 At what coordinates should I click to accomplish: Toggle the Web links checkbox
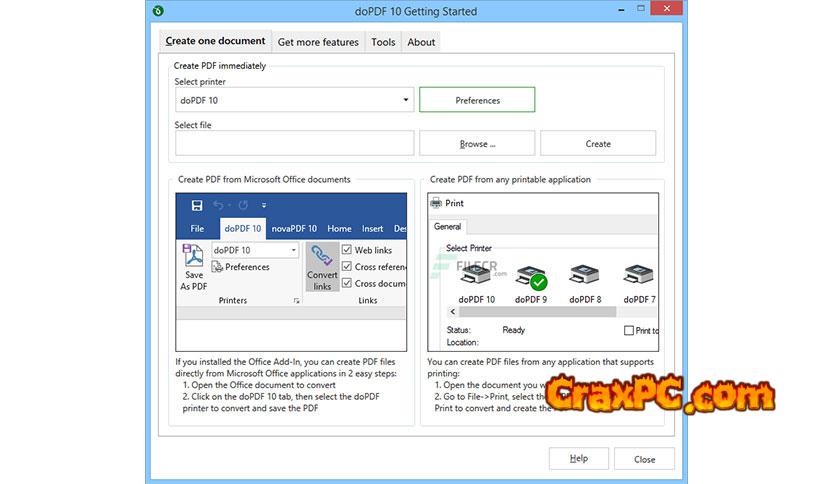point(347,250)
